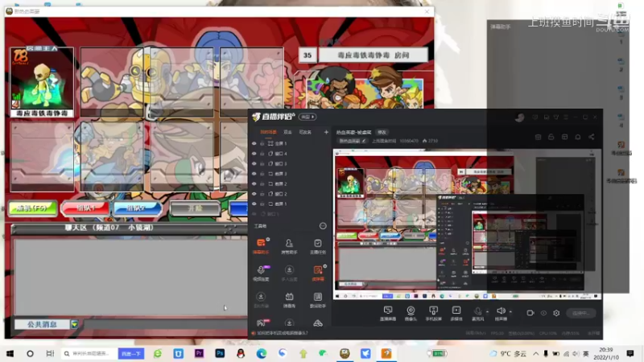Expand the microphone options arrow
Viewport: 644px width, 362px height.
(487, 311)
